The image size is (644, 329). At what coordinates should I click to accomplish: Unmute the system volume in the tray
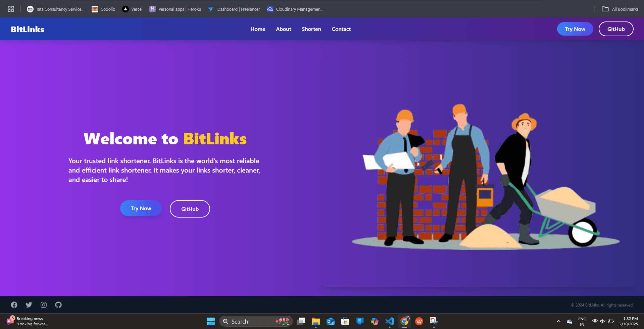[603, 321]
